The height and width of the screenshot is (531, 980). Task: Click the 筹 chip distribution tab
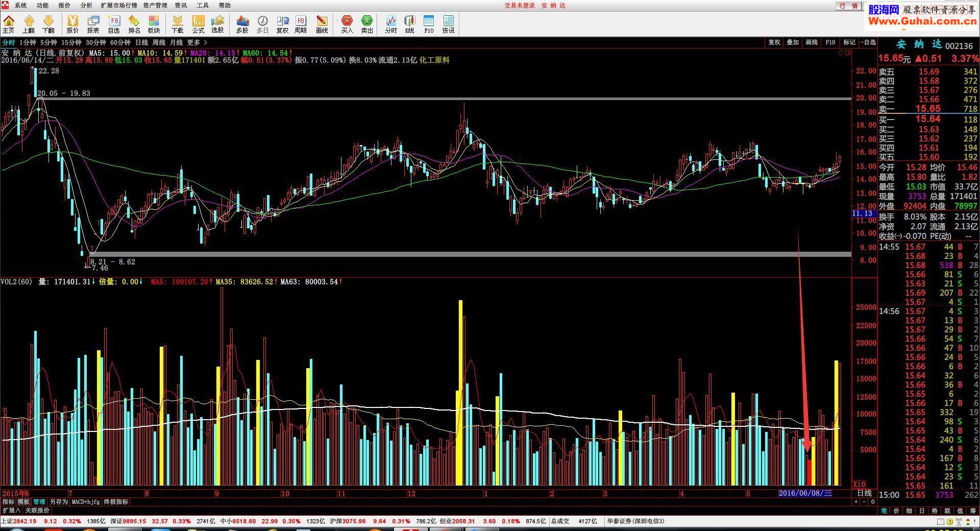tap(973, 511)
